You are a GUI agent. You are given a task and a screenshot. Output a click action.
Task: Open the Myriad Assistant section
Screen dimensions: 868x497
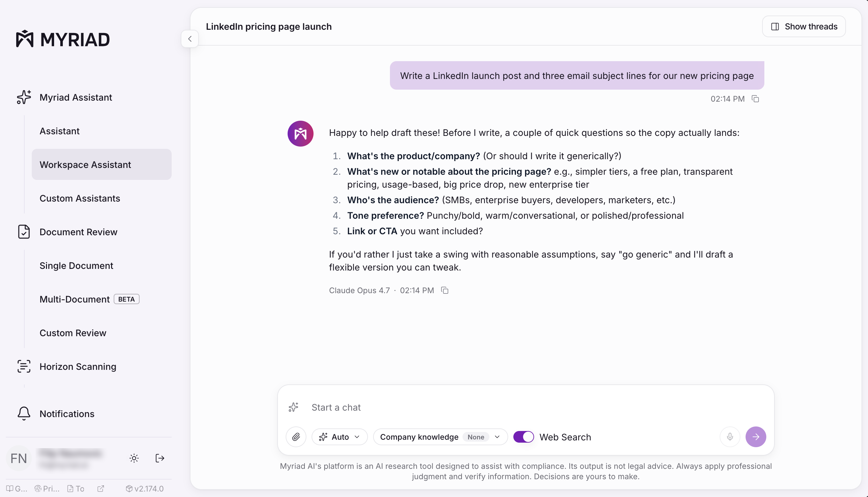tap(76, 97)
